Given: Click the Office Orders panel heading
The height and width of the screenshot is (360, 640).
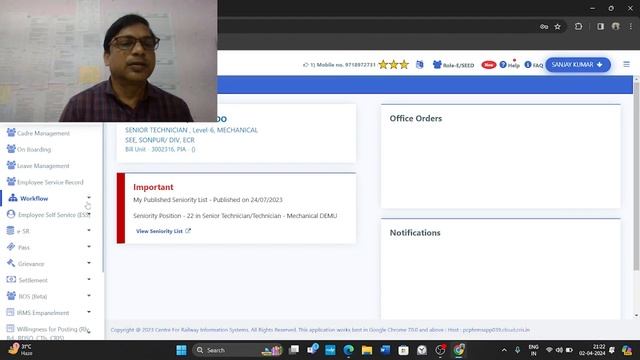Looking at the screenshot, I should tap(416, 118).
